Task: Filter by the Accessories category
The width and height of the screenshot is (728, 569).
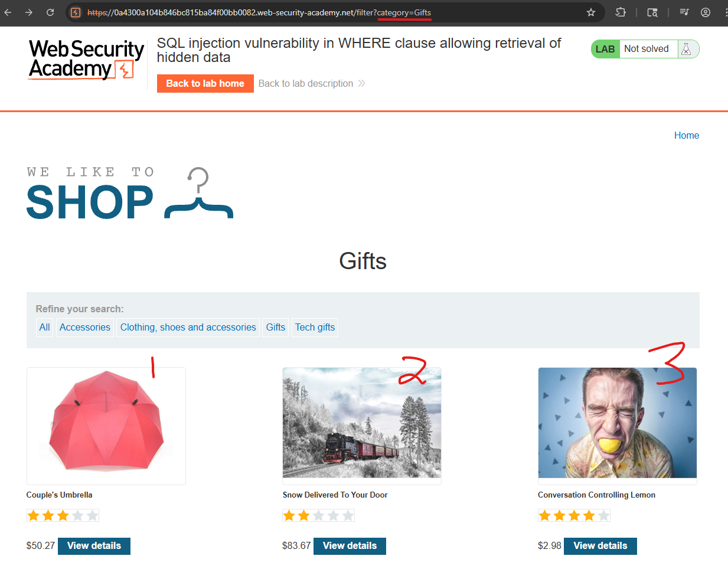Action: pyautogui.click(x=85, y=327)
